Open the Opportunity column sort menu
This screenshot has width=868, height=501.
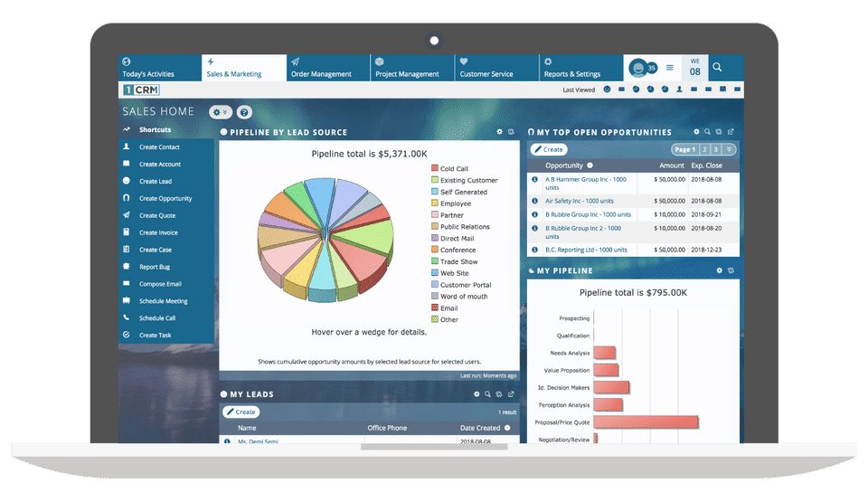[x=590, y=165]
